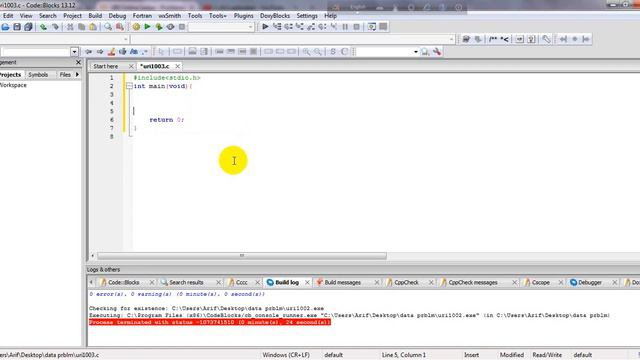Click the Find magnifier icon

click(x=108, y=27)
